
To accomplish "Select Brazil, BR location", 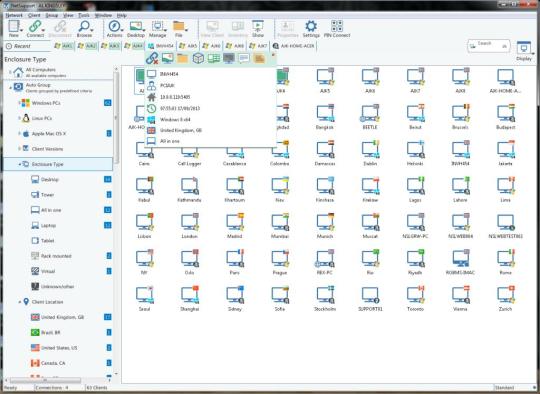I will pos(50,332).
